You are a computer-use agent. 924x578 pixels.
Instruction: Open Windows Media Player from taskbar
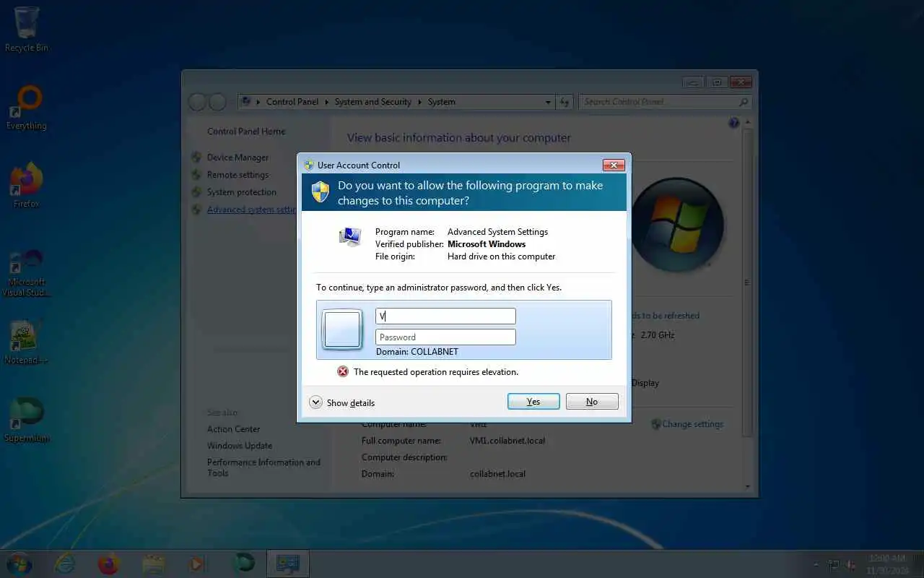point(197,564)
